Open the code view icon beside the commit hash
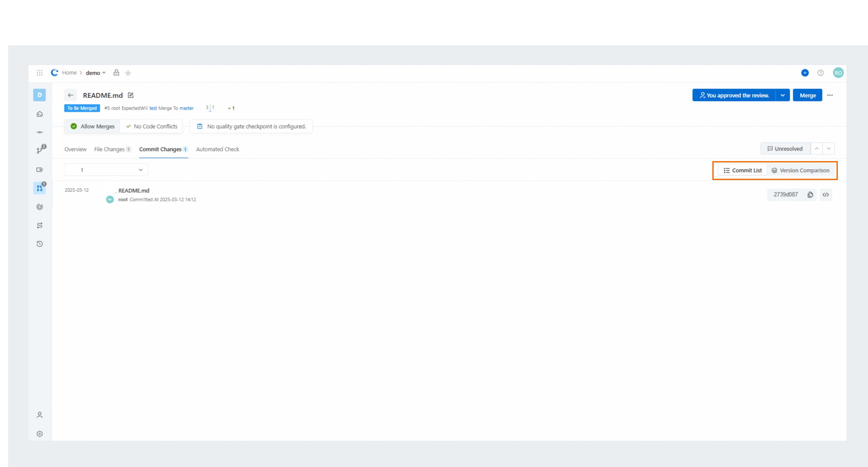 (x=826, y=195)
